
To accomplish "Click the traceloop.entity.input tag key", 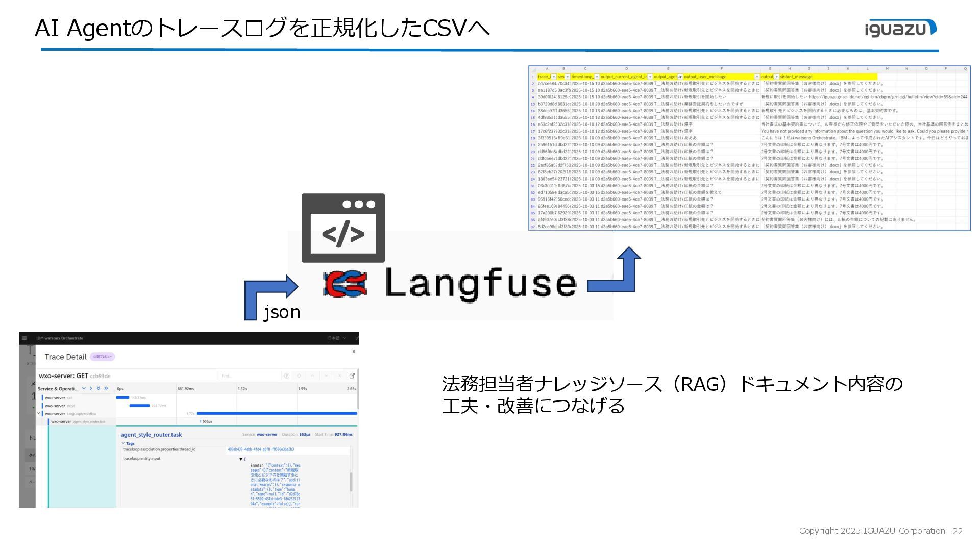I will click(x=141, y=458).
